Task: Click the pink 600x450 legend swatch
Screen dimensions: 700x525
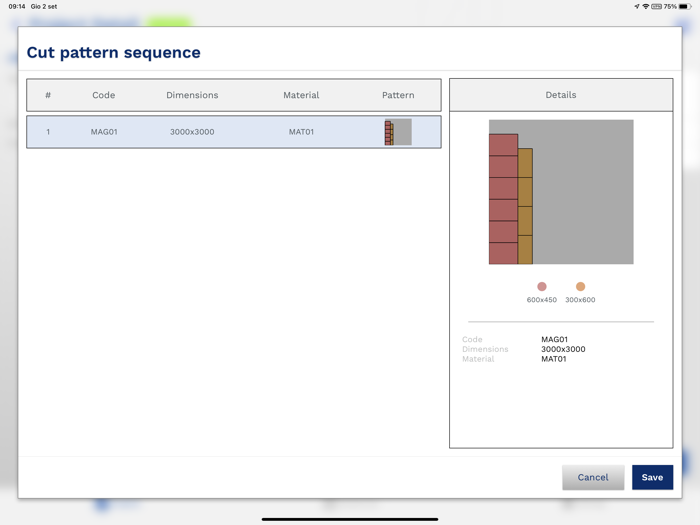Action: pyautogui.click(x=542, y=287)
